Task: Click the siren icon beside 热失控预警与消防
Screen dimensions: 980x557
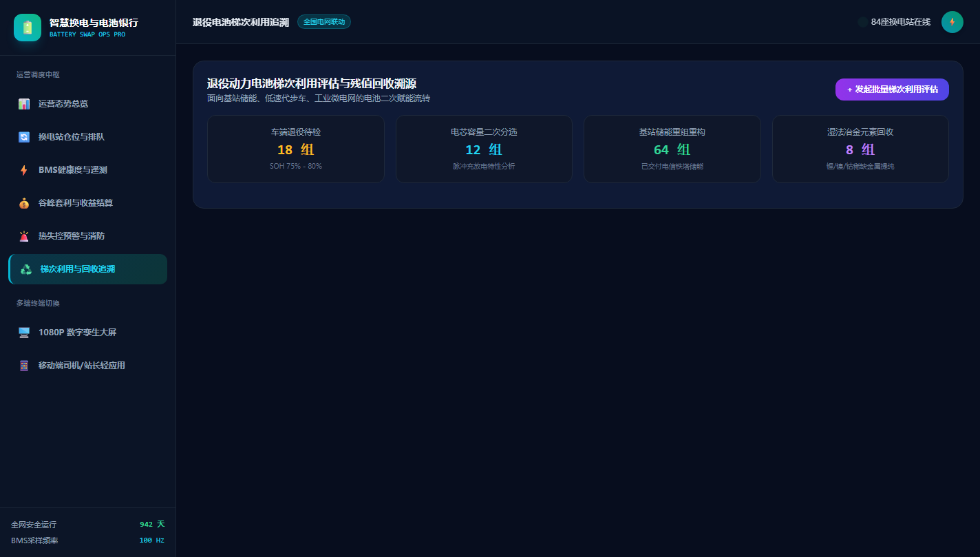Action: pyautogui.click(x=24, y=236)
